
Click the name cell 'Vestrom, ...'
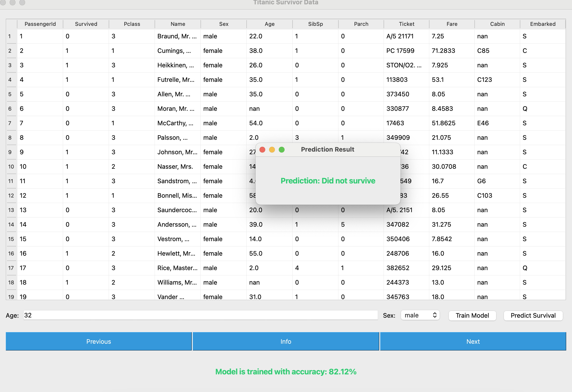178,239
